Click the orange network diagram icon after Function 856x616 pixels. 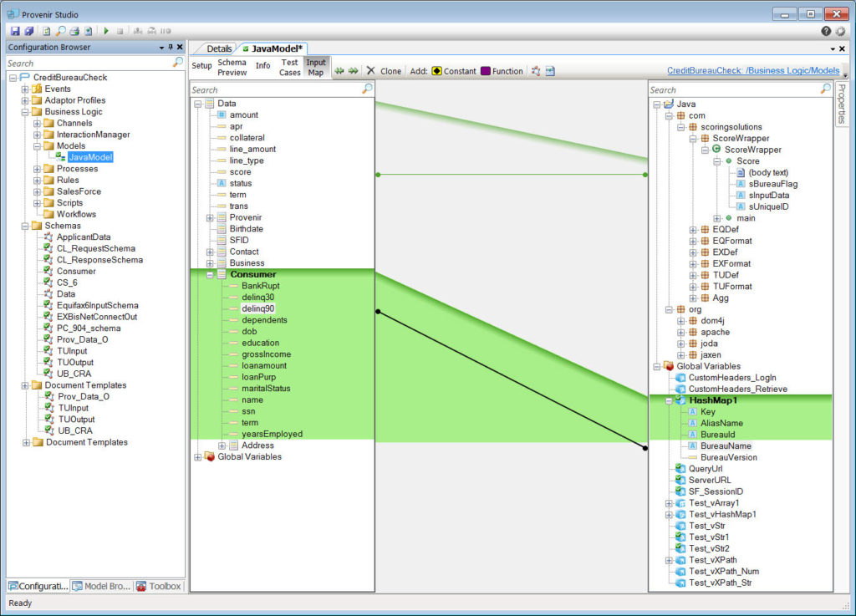click(536, 71)
